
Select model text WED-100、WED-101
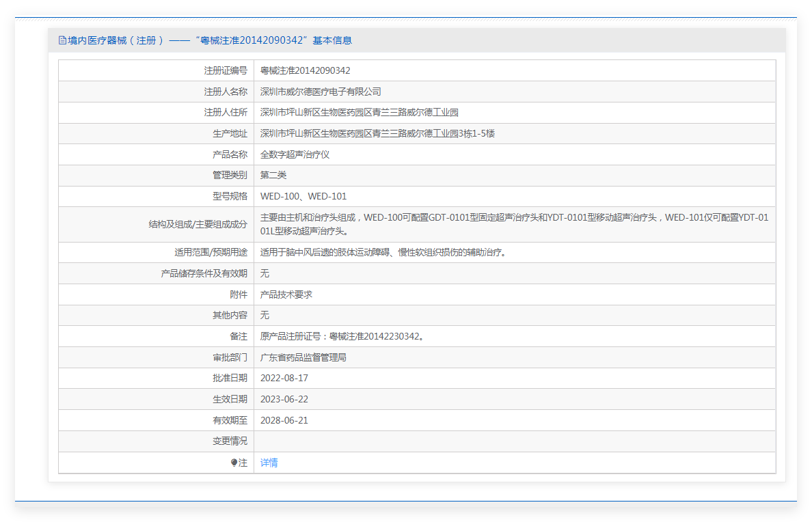(303, 196)
